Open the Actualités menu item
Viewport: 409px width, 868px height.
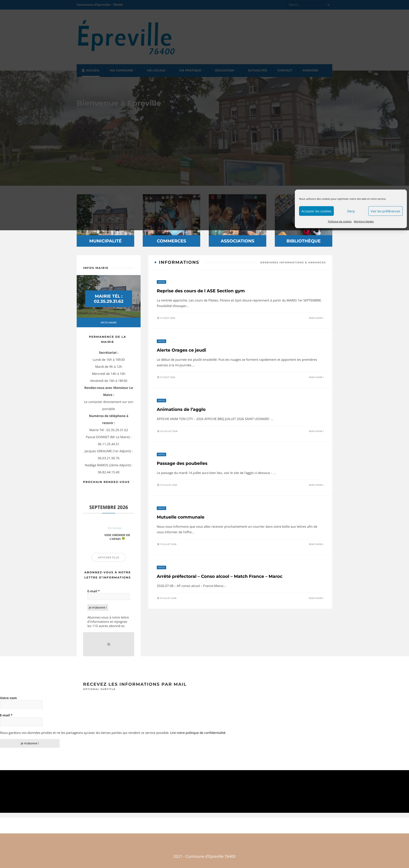pos(257,70)
